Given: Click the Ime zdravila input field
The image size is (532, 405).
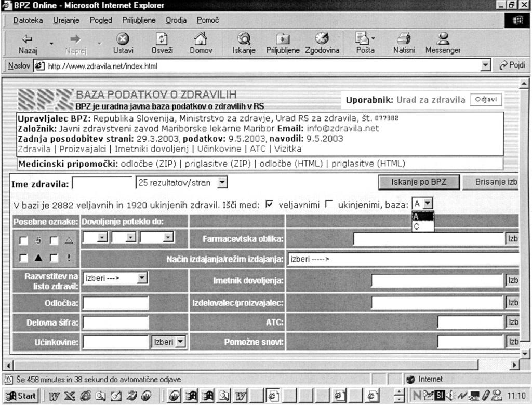Looking at the screenshot, I should pos(102,183).
